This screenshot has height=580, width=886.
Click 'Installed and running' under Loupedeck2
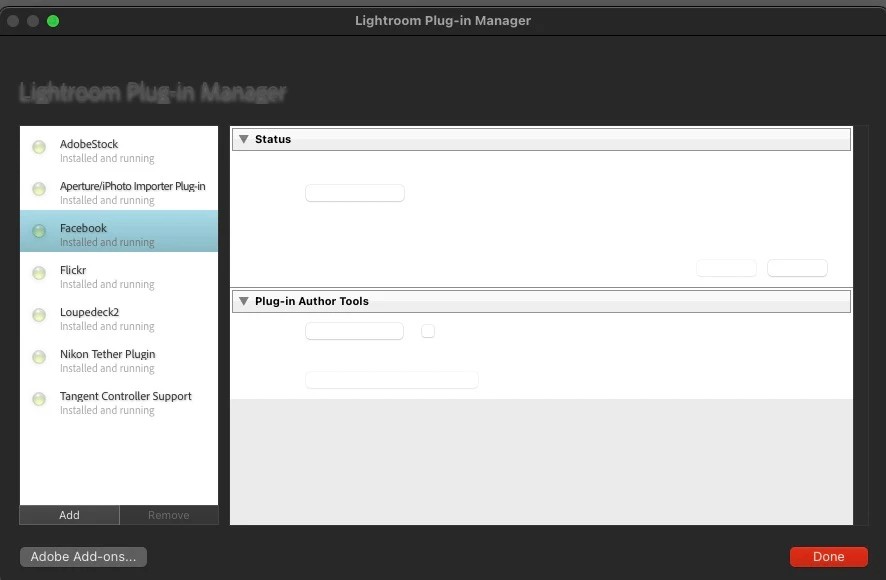(107, 326)
